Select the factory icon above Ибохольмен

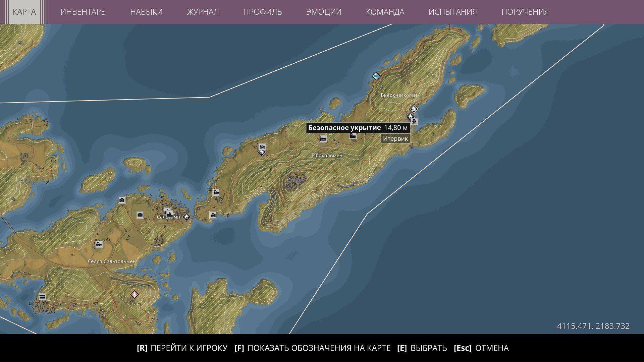(323, 138)
